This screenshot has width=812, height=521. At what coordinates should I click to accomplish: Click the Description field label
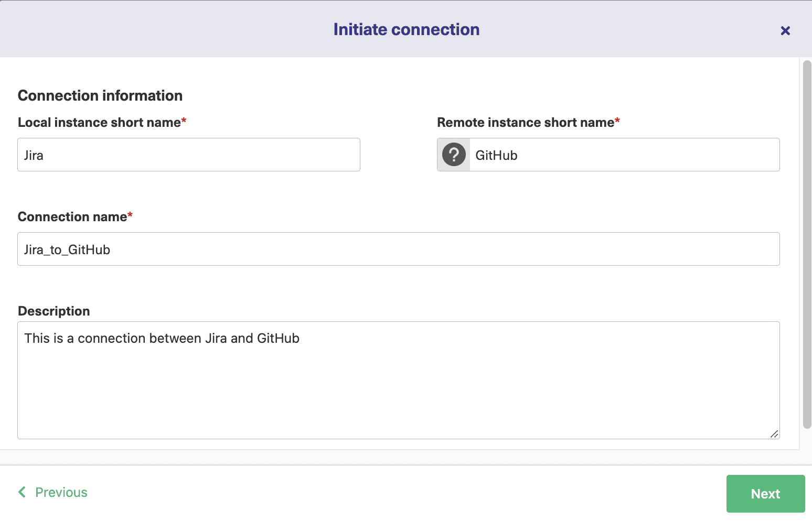(x=54, y=310)
